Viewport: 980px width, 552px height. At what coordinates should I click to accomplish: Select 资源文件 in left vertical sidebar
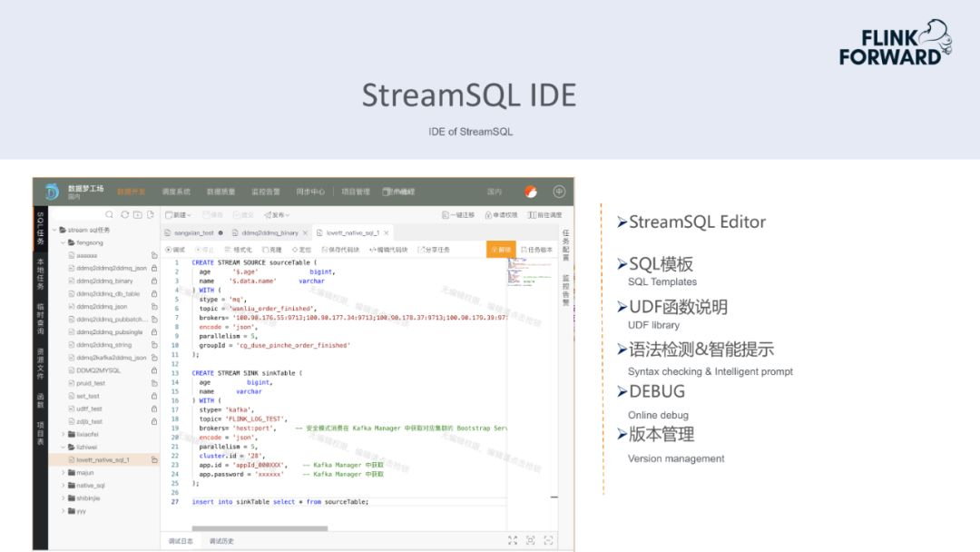pos(40,363)
